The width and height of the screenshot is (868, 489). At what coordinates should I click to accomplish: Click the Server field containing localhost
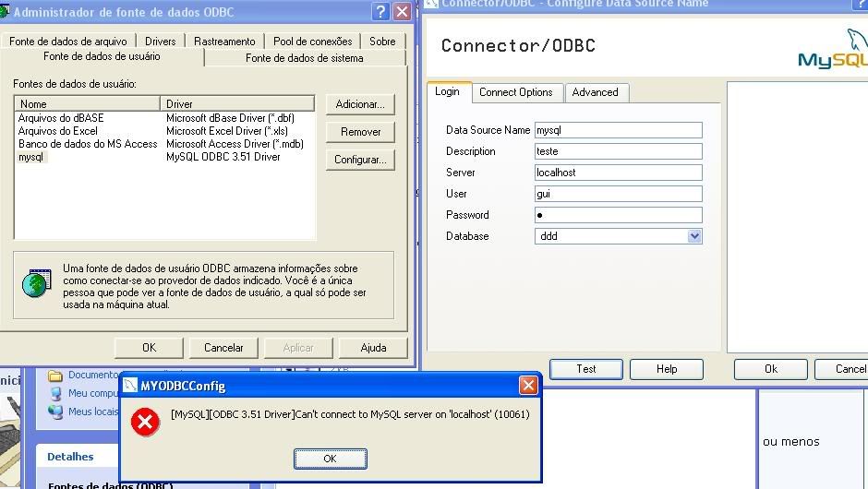pyautogui.click(x=619, y=172)
